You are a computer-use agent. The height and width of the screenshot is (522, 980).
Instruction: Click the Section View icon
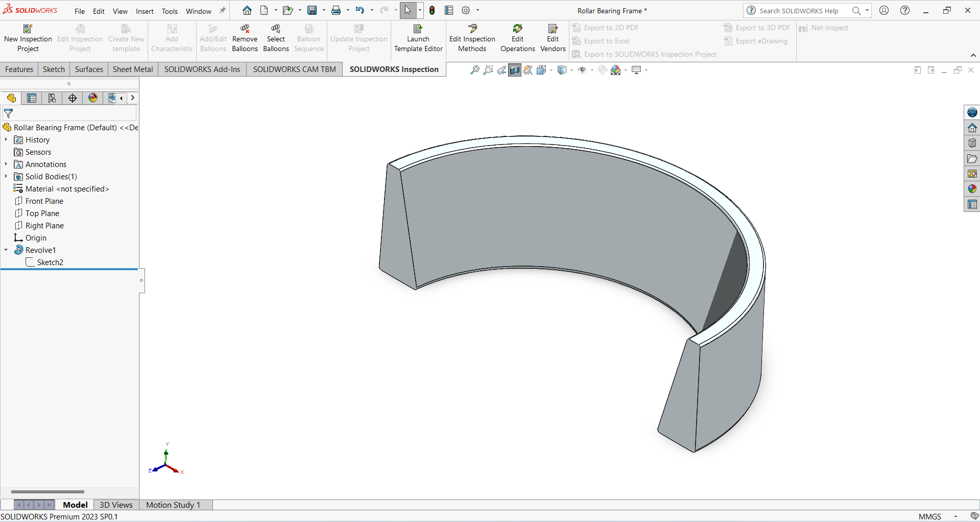point(514,70)
